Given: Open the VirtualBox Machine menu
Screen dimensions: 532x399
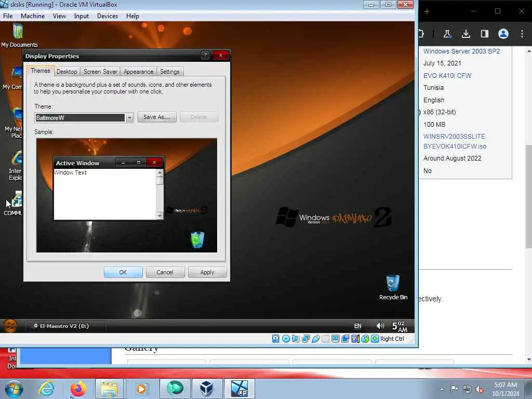Looking at the screenshot, I should (33, 16).
